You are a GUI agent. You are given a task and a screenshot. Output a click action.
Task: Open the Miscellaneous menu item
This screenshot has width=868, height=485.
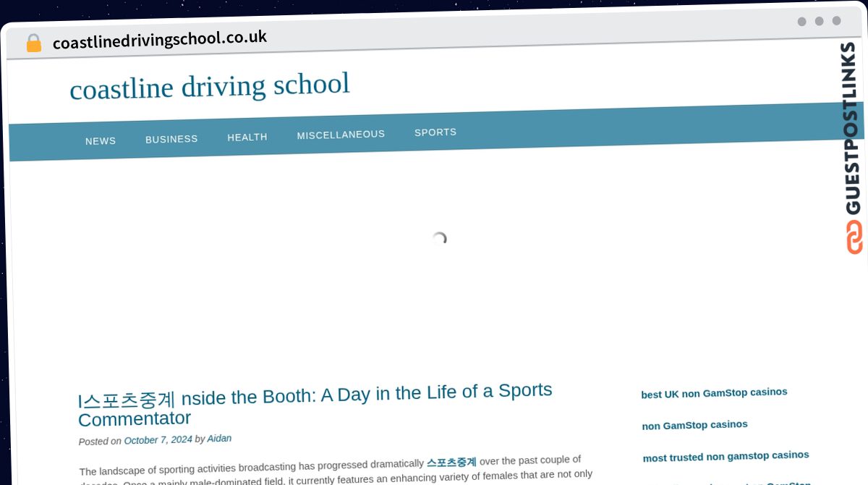pos(341,135)
